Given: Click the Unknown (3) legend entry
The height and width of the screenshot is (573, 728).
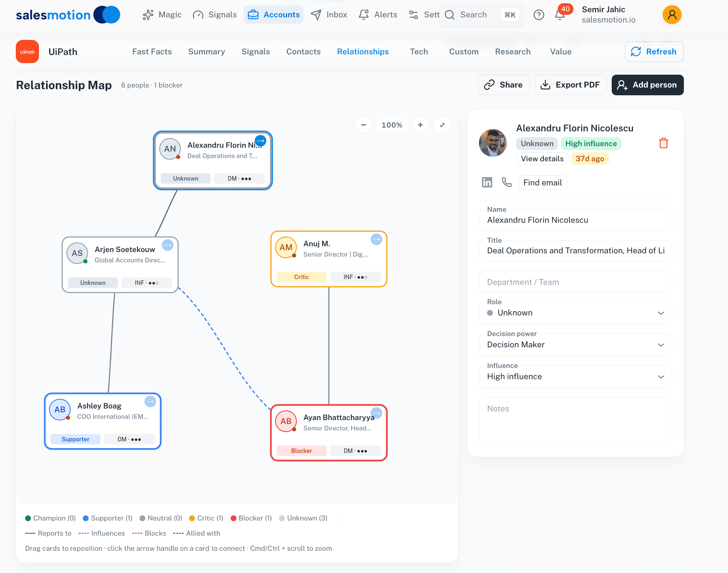Looking at the screenshot, I should point(303,518).
